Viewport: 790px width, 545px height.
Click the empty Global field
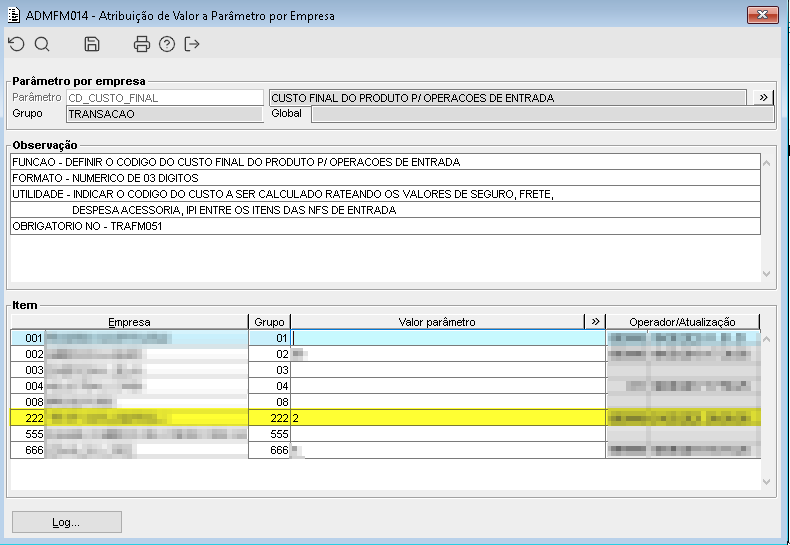point(543,114)
